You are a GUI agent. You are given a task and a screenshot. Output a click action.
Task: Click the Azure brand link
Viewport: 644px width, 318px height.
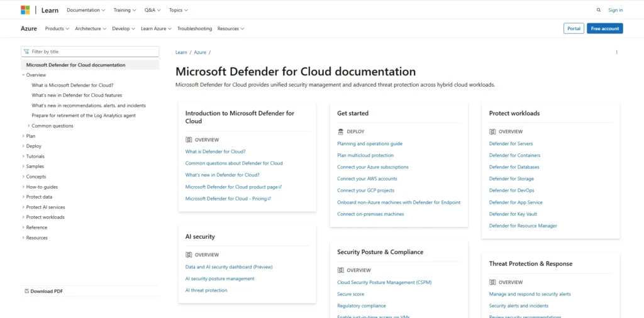coord(29,29)
